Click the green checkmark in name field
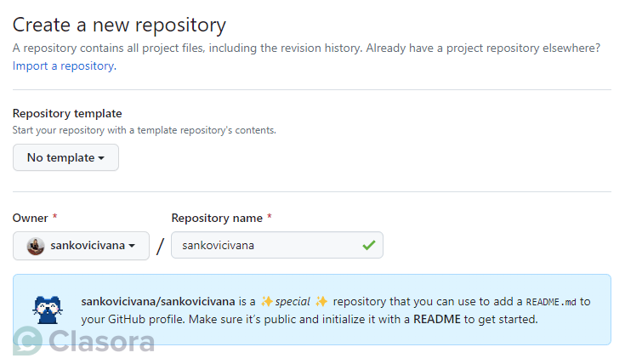Viewport: 625px width, 364px height. [368, 245]
